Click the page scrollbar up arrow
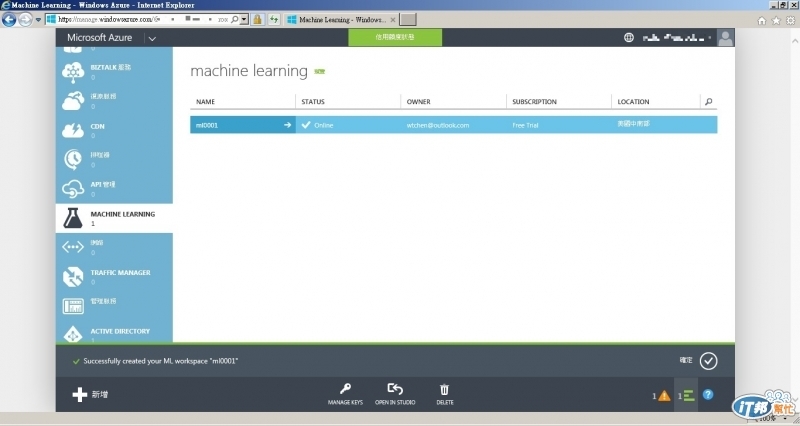 [x=794, y=40]
